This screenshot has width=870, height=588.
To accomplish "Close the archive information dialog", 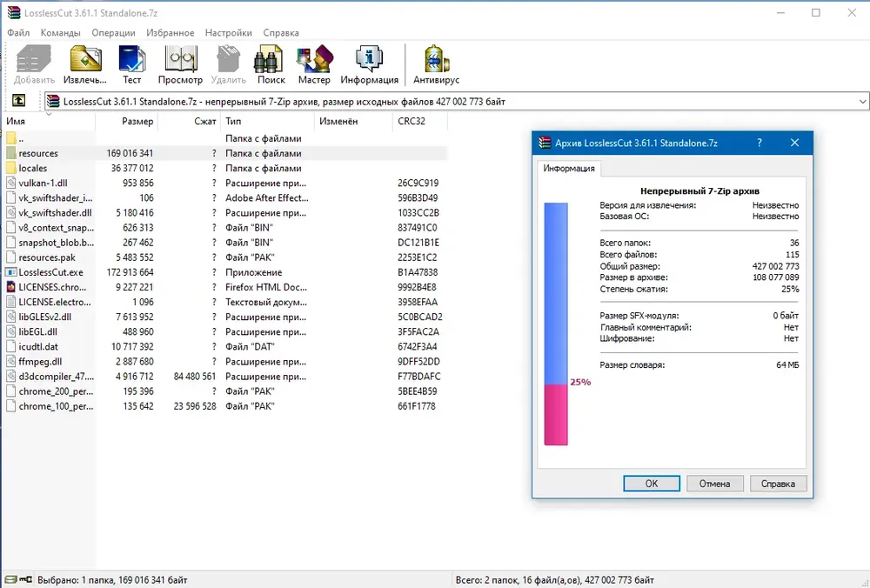I will pyautogui.click(x=794, y=143).
